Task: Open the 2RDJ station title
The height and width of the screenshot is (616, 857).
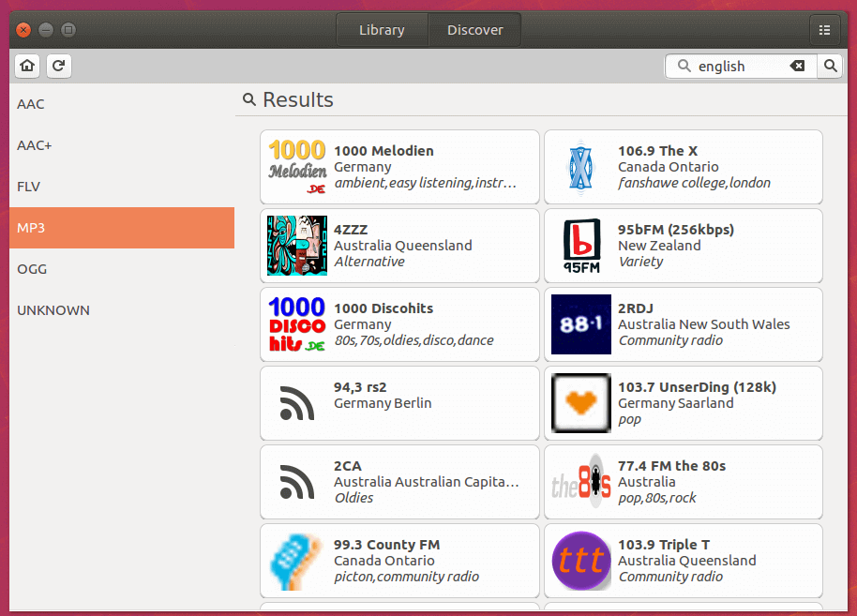Action: tap(636, 308)
